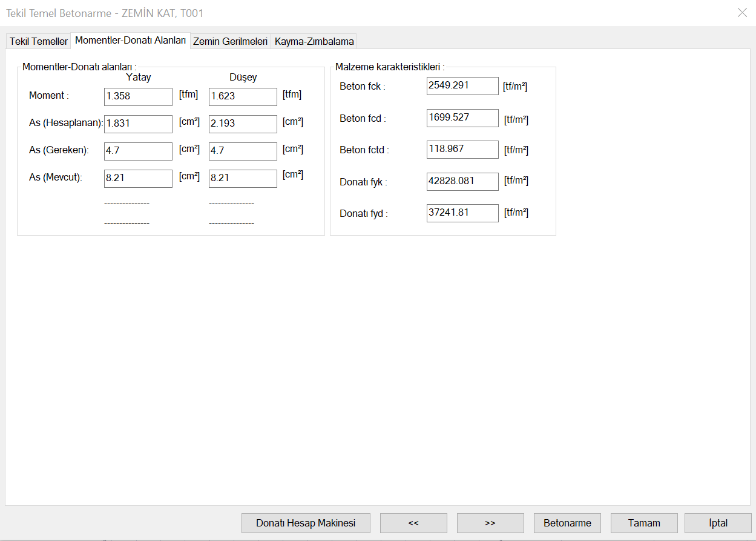Click the Beton fck value field

[x=462, y=86]
